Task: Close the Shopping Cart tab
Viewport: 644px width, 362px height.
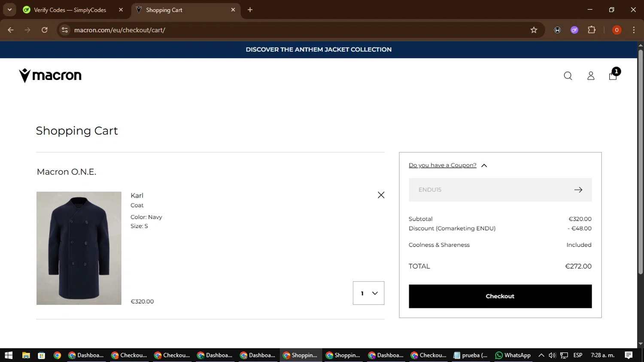Action: click(233, 10)
